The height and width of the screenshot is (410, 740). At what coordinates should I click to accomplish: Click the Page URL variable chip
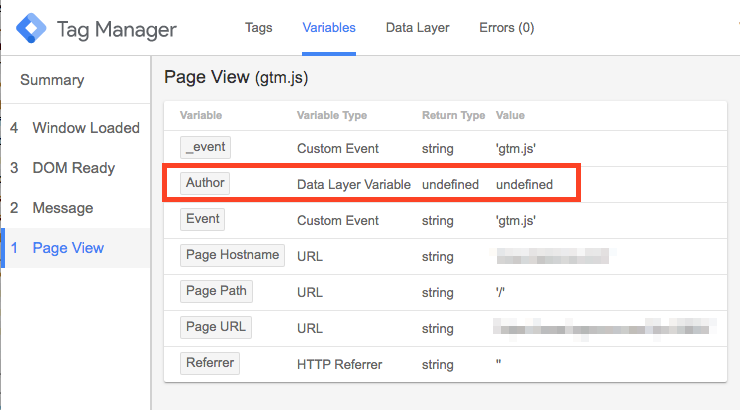tap(216, 327)
